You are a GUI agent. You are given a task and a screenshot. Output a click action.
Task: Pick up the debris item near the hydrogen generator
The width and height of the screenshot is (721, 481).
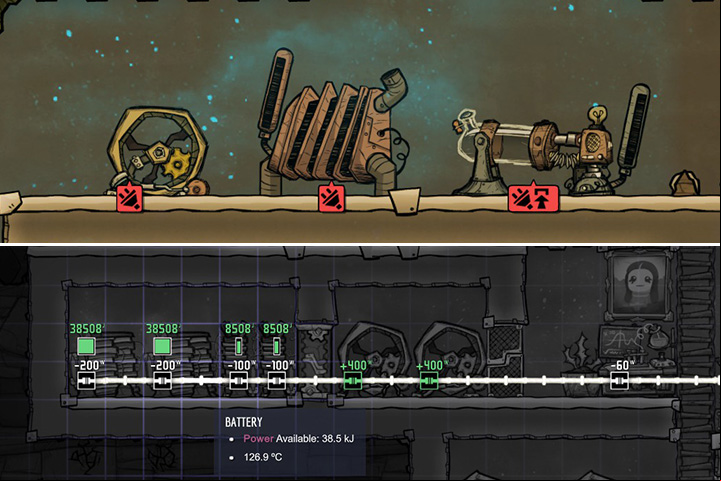(x=685, y=183)
